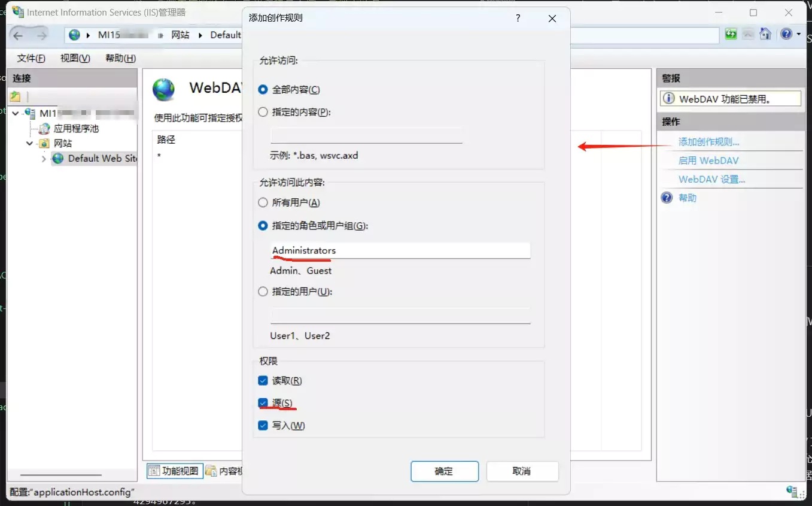Click the Default Web Site globe icon
Viewport: 812px width, 506px height.
(x=58, y=158)
